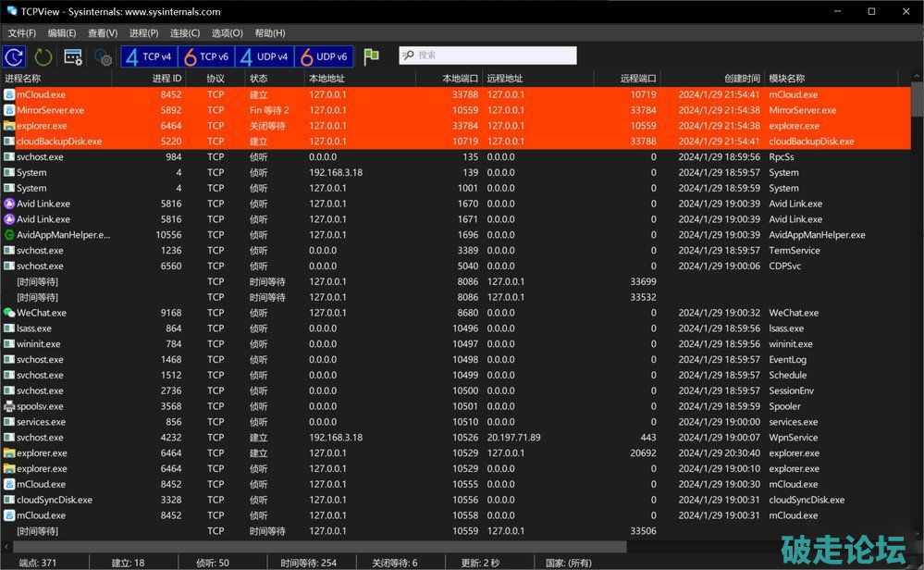Open the 选项(O) menu
The width and height of the screenshot is (924, 570).
[227, 33]
